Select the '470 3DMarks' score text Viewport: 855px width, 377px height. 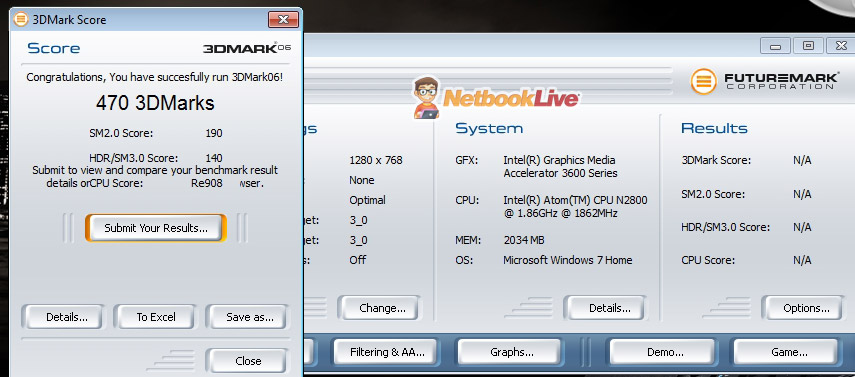coord(155,103)
